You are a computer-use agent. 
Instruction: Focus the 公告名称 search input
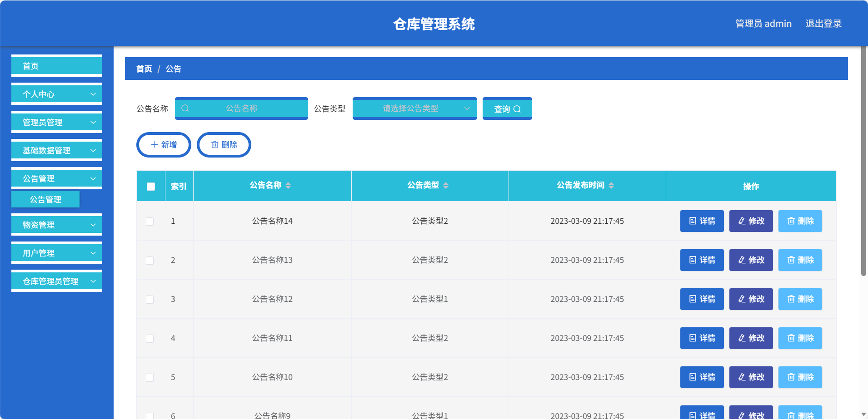241,108
